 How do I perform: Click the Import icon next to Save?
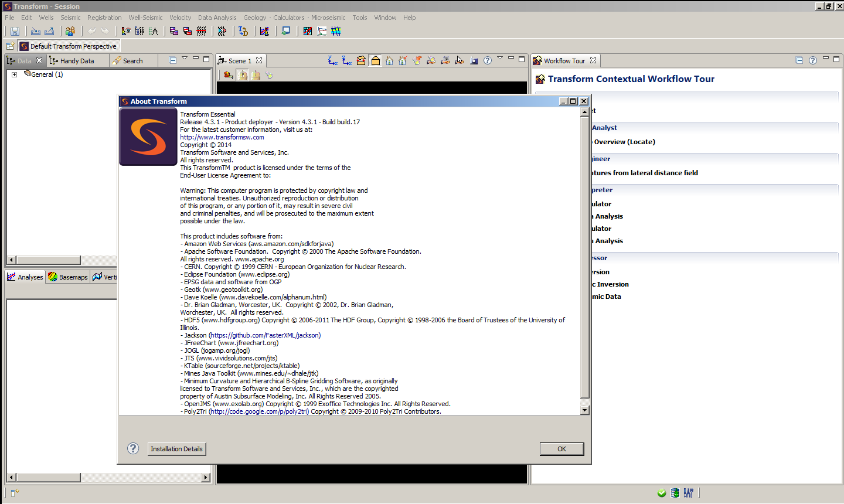coord(36,31)
